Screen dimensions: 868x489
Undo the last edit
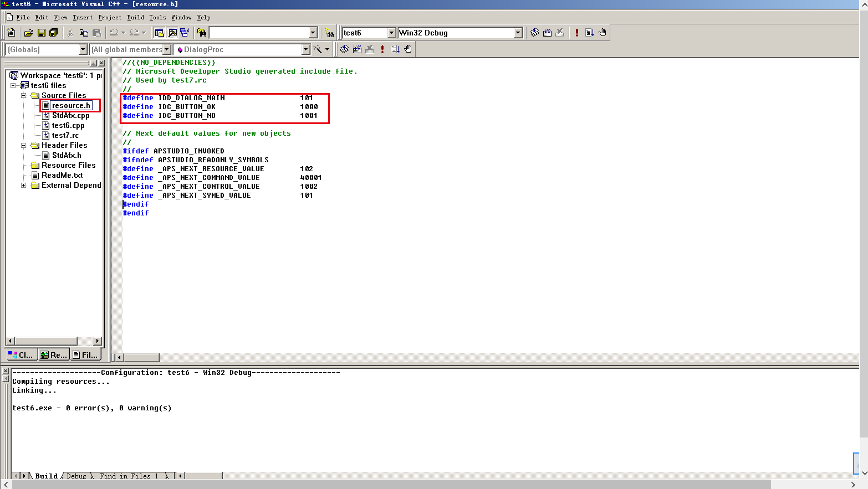[114, 33]
